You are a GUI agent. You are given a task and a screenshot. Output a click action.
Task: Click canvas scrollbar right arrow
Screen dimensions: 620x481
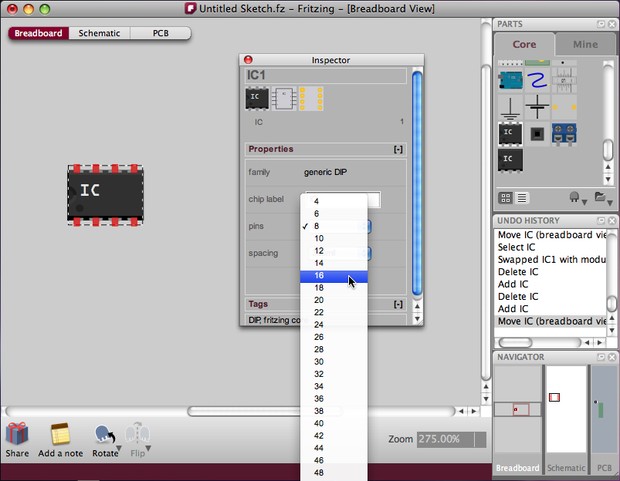474,411
